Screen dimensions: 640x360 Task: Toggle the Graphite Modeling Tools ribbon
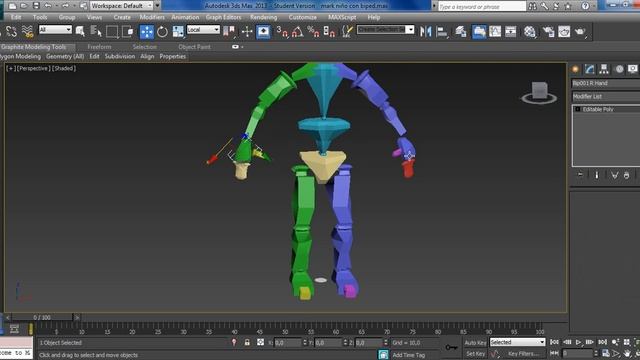[479, 31]
